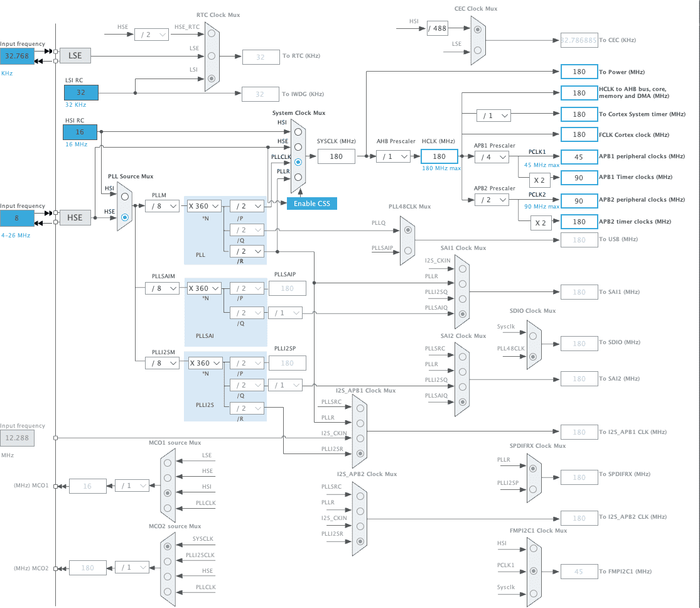Click the LSE input frequency field 32.768
Image resolution: width=700 pixels, height=608 pixels.
[17, 56]
